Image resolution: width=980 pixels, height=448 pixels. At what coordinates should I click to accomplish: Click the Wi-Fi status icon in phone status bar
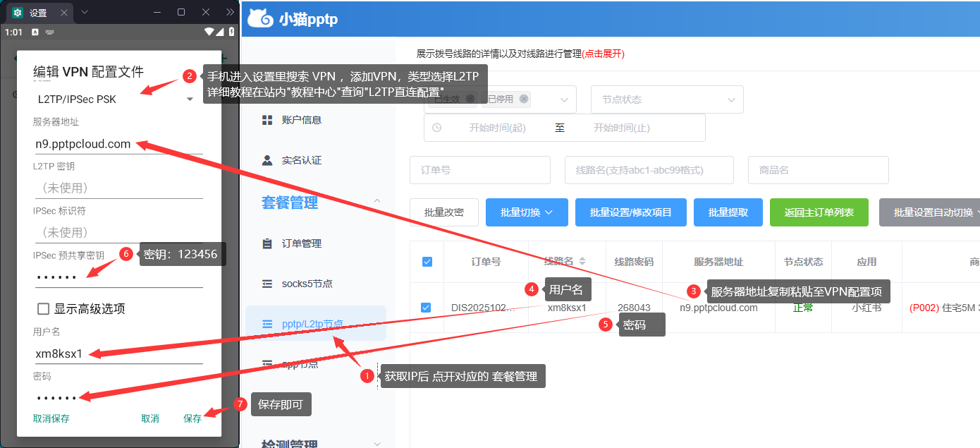pyautogui.click(x=209, y=32)
